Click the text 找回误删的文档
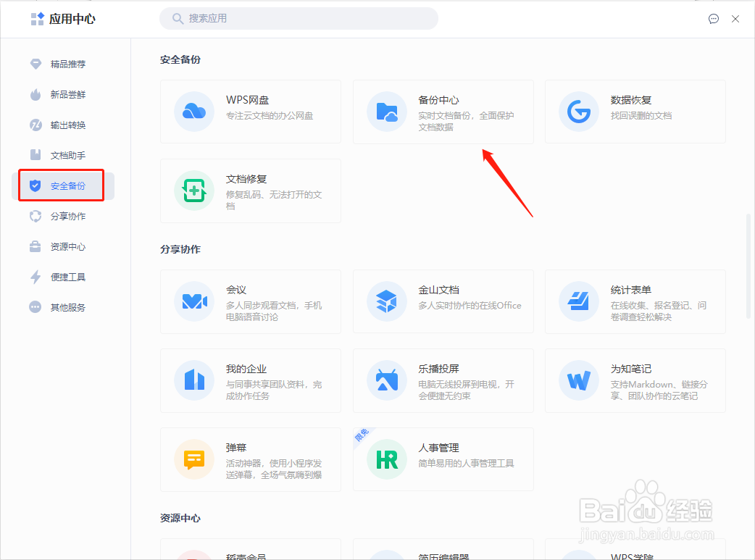Screen dimensions: 755x560 coord(641,116)
